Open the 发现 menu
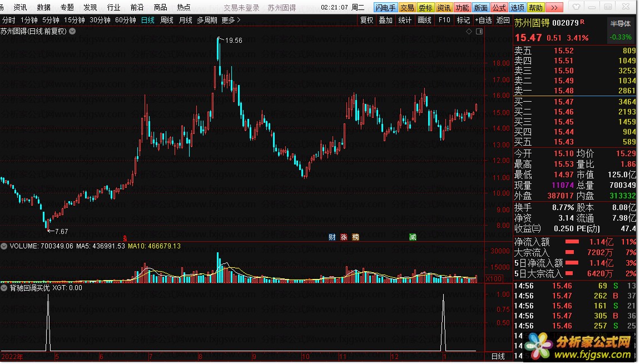Image resolution: width=640 pixels, height=364 pixels. coord(90,7)
